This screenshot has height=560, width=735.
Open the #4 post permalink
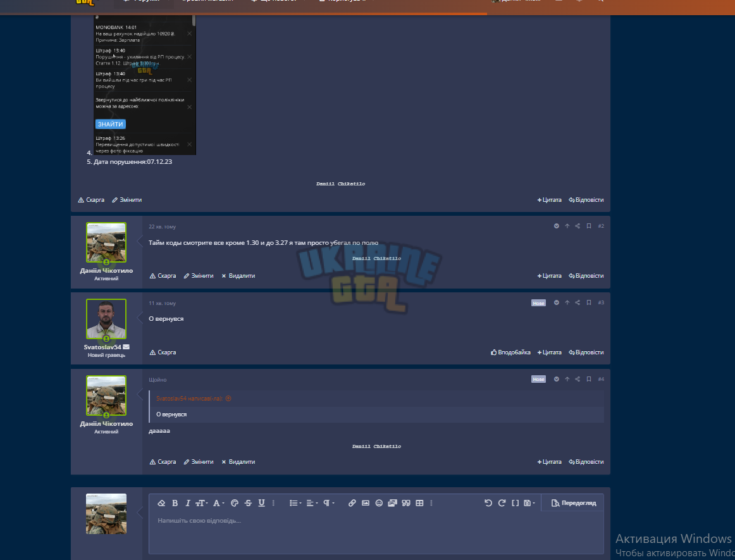pos(601,379)
